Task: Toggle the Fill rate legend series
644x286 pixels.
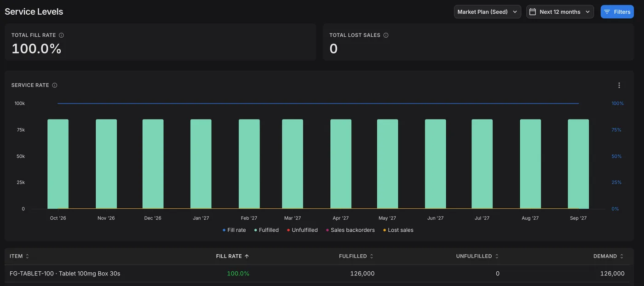Action: pyautogui.click(x=234, y=230)
